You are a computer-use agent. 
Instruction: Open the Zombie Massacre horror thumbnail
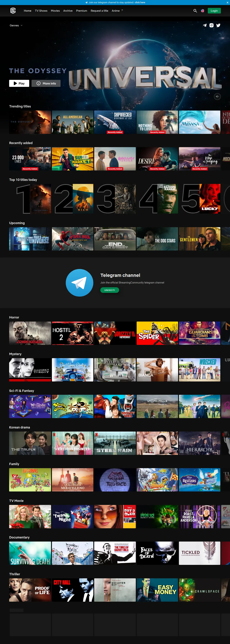pos(30,333)
